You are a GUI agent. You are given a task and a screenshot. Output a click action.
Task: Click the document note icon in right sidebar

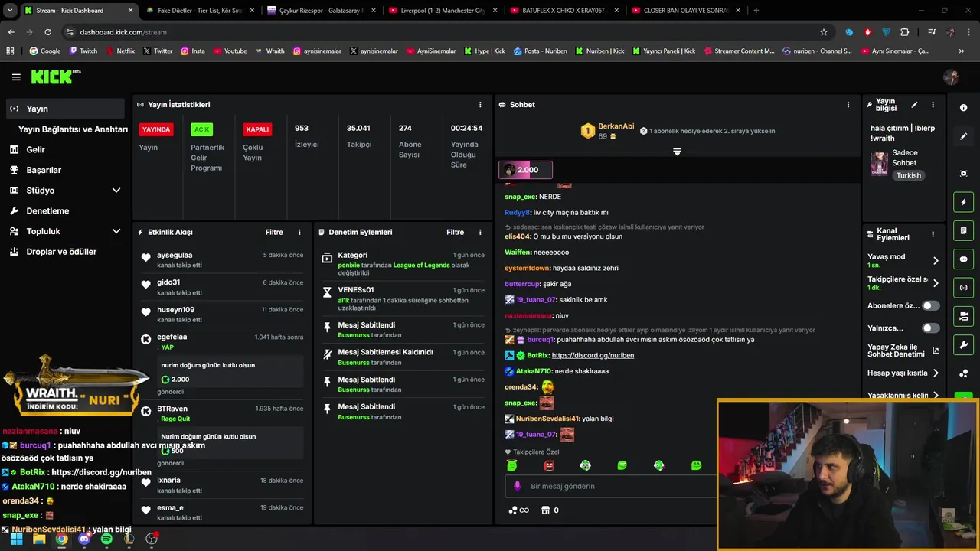coord(964,230)
